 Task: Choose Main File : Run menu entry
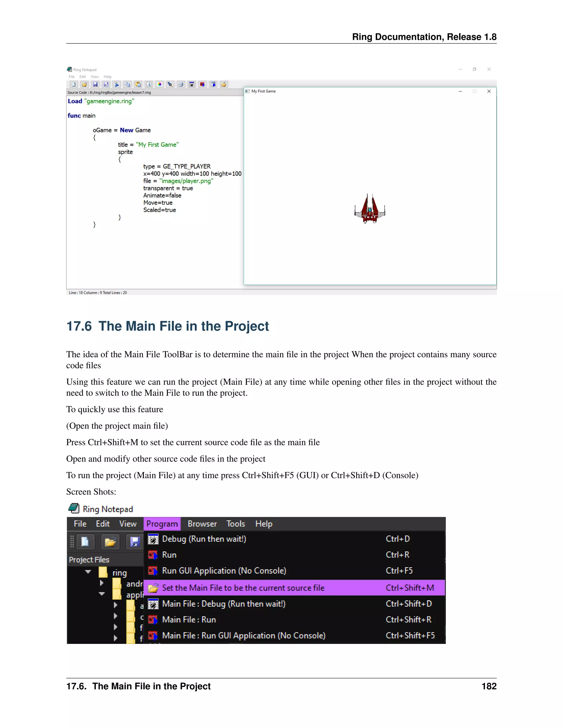click(x=189, y=620)
